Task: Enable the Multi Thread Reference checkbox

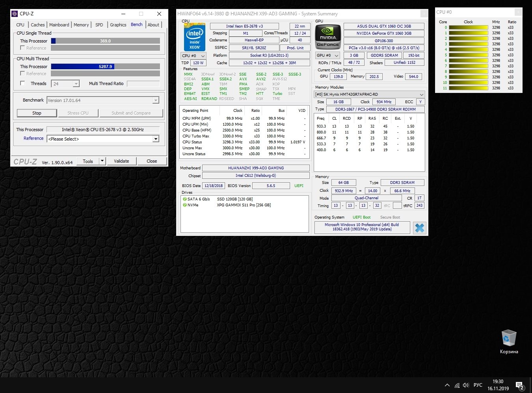Action: click(x=22, y=74)
